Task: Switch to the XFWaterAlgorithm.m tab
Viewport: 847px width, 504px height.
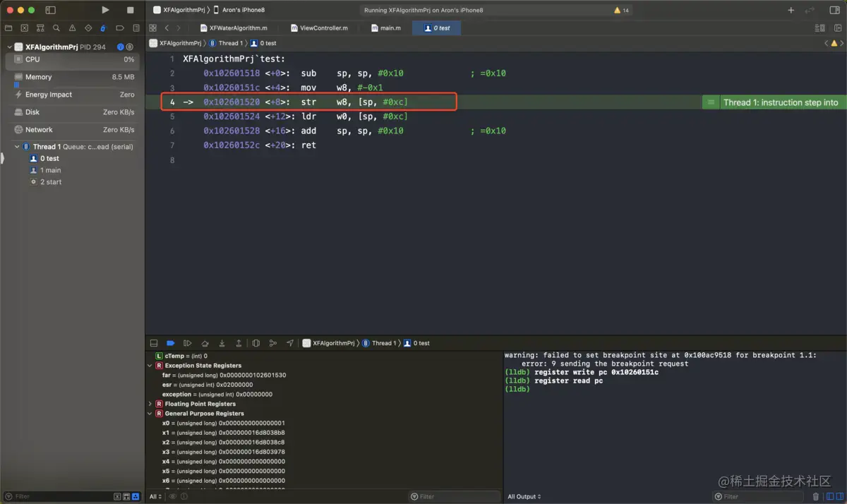Action: (x=238, y=28)
